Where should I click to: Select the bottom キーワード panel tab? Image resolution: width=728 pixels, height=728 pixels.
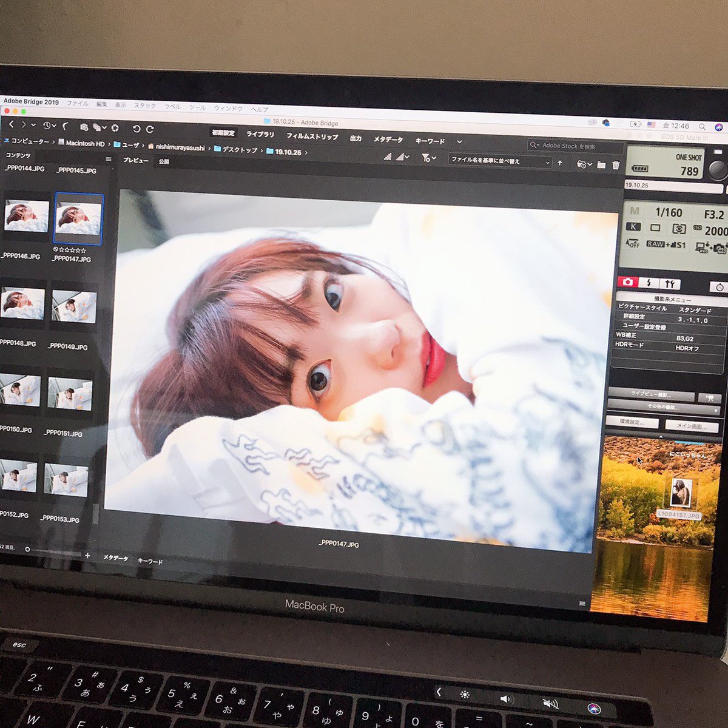click(x=150, y=561)
